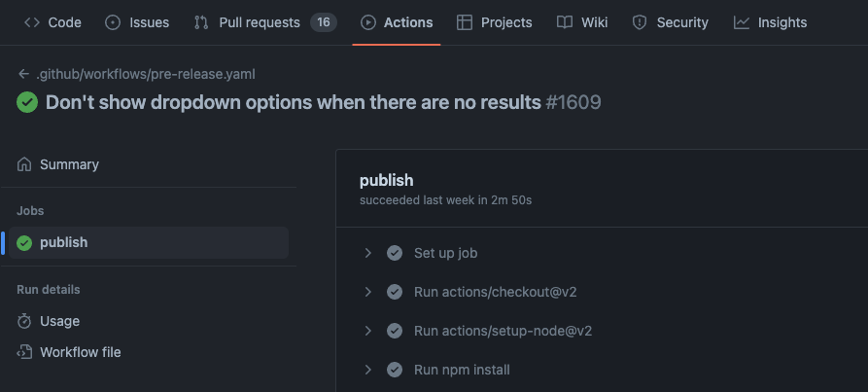Select the publish job in sidebar
The height and width of the screenshot is (392, 868).
click(149, 242)
